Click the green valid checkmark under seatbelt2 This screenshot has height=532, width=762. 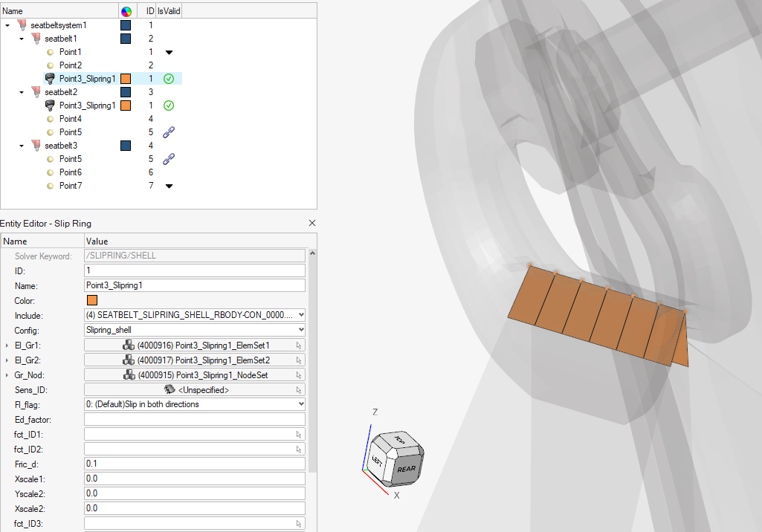coord(169,106)
